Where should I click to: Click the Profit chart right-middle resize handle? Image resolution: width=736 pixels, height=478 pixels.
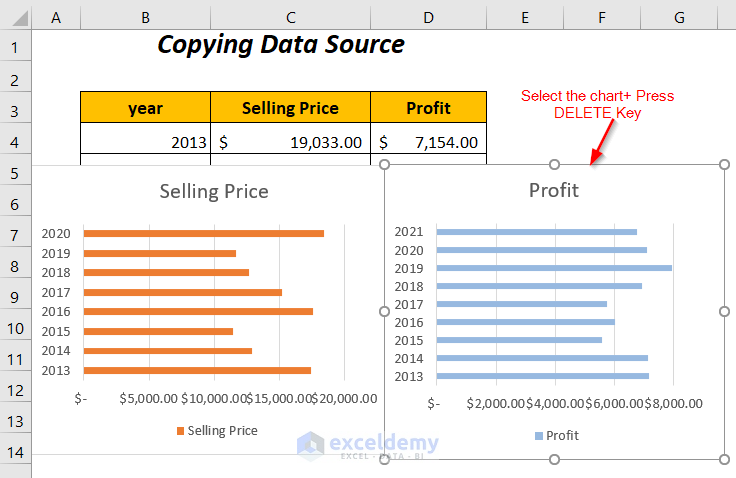click(x=725, y=312)
